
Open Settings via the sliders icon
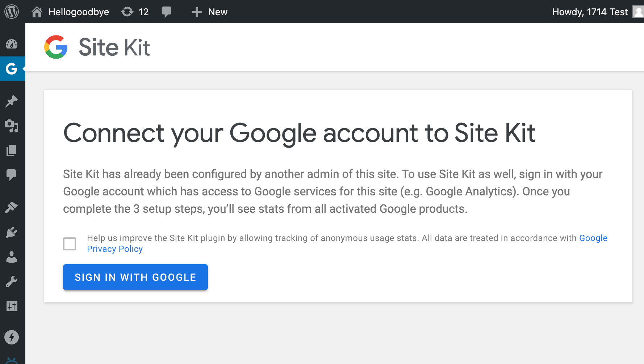point(12,306)
